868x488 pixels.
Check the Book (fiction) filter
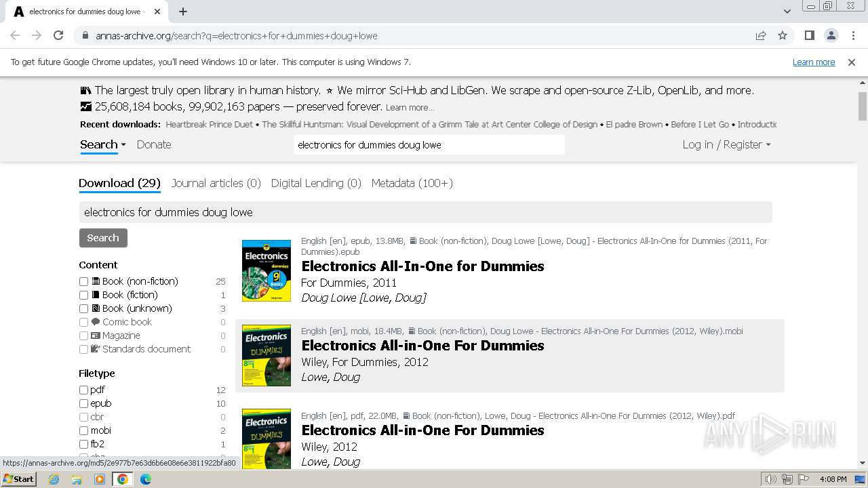[83, 295]
